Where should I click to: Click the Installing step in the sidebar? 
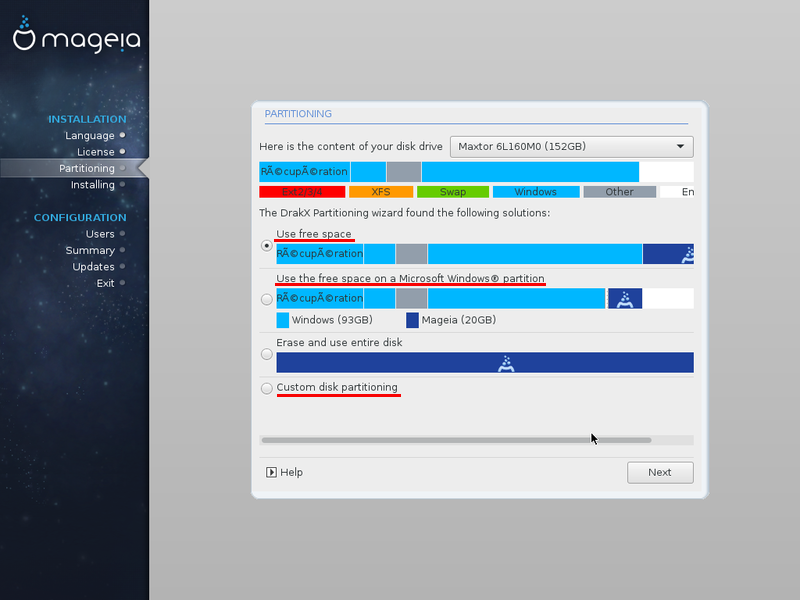tap(92, 185)
